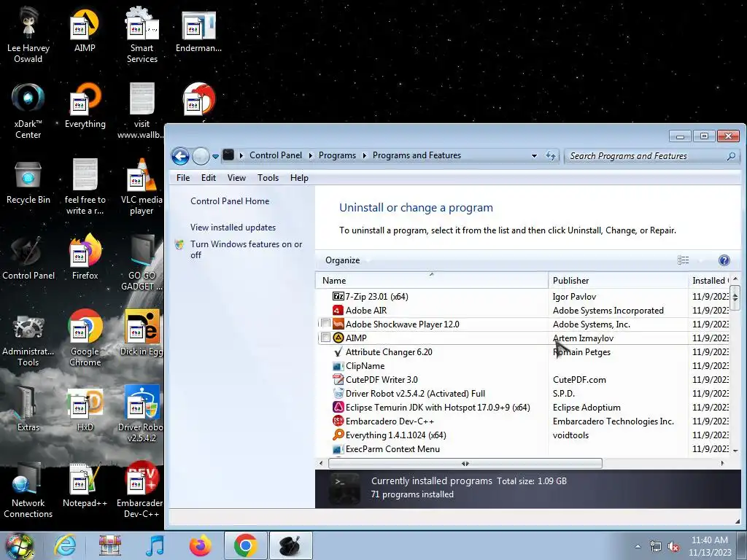Open Embarcadero Dev-C++ desktop shortcut
The image size is (747, 560).
pyautogui.click(x=142, y=490)
